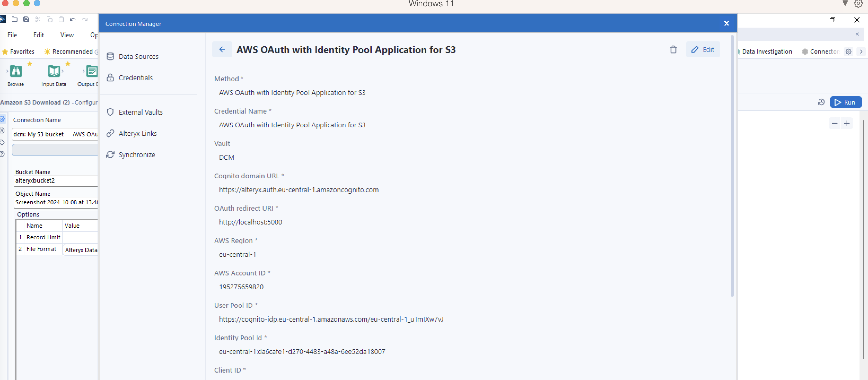Image resolution: width=868 pixels, height=380 pixels.
Task: Delete the AWS OAuth credential via trash icon
Action: tap(673, 49)
